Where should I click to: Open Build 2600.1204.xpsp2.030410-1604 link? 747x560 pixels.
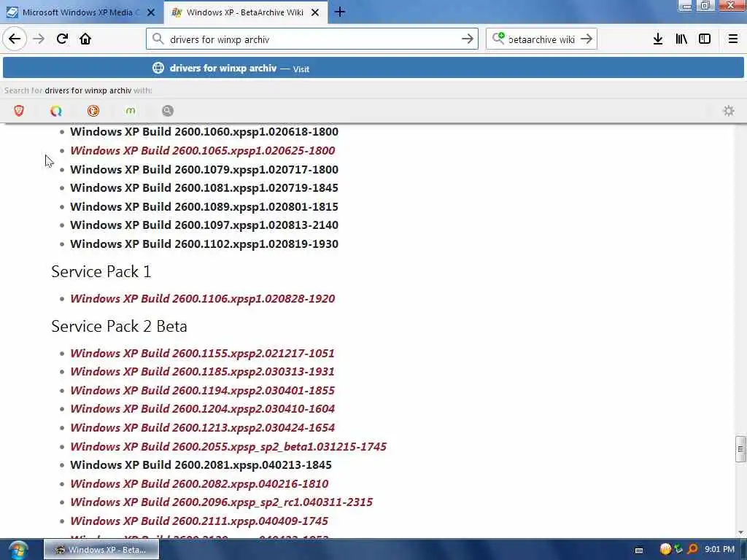(x=202, y=408)
